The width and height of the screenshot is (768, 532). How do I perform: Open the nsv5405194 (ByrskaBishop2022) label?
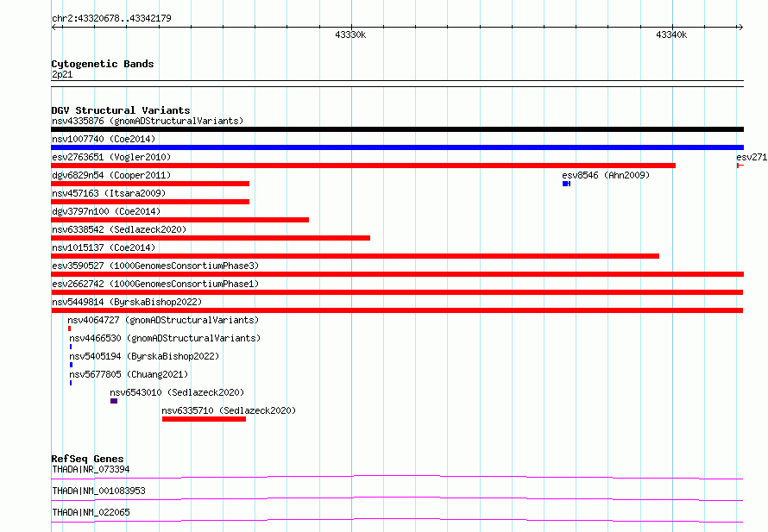click(144, 356)
